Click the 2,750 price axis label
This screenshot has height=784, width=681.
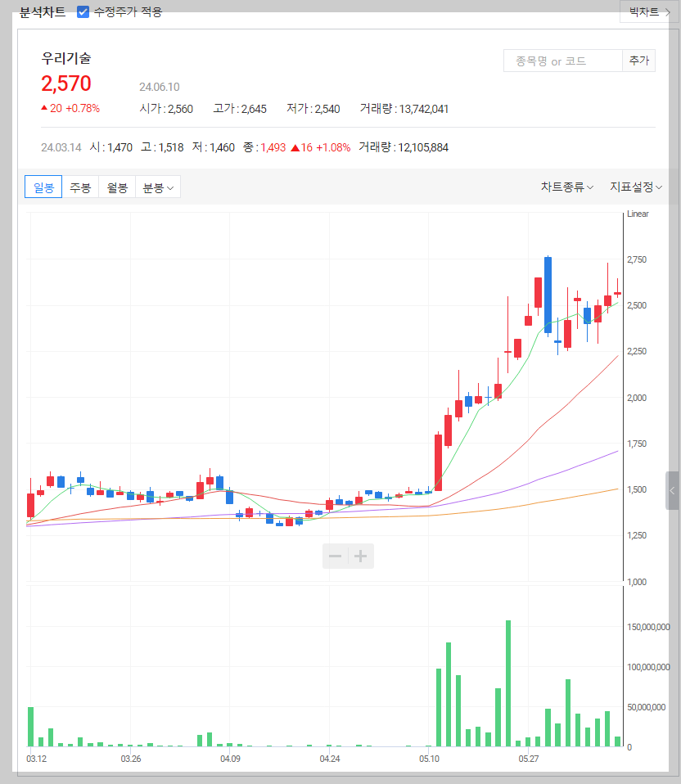coord(637,259)
